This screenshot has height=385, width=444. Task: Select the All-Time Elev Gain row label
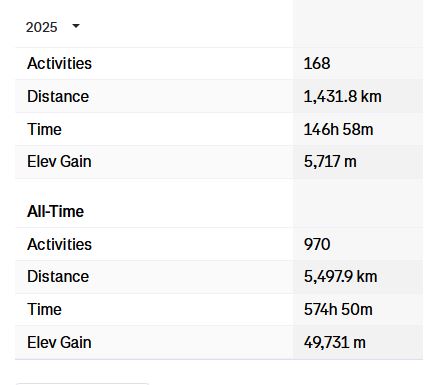click(59, 342)
